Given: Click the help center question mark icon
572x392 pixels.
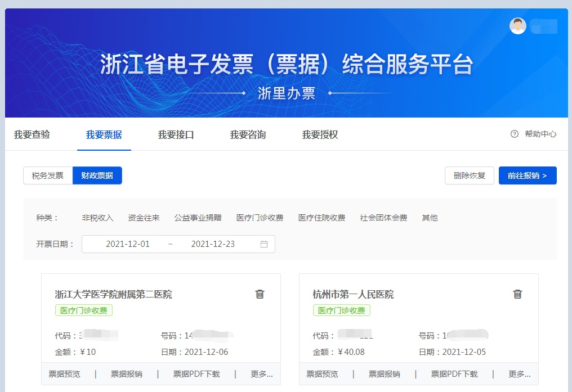Looking at the screenshot, I should click(514, 134).
